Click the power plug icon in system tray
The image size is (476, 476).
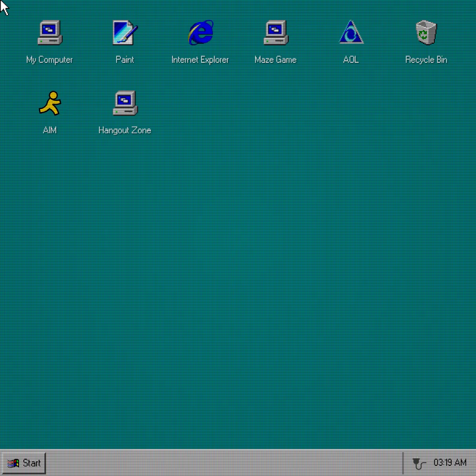[418, 463]
